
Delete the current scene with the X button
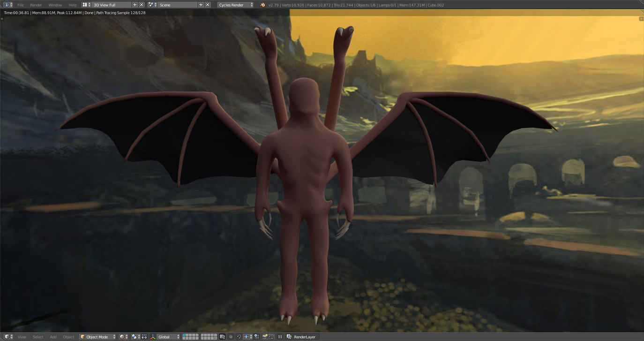208,5
